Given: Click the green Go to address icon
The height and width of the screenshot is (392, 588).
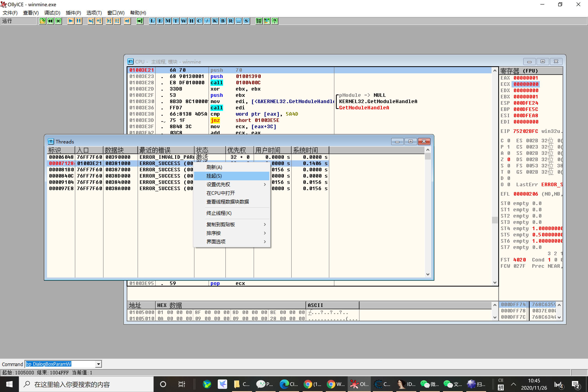Looking at the screenshot, I should pos(140,21).
